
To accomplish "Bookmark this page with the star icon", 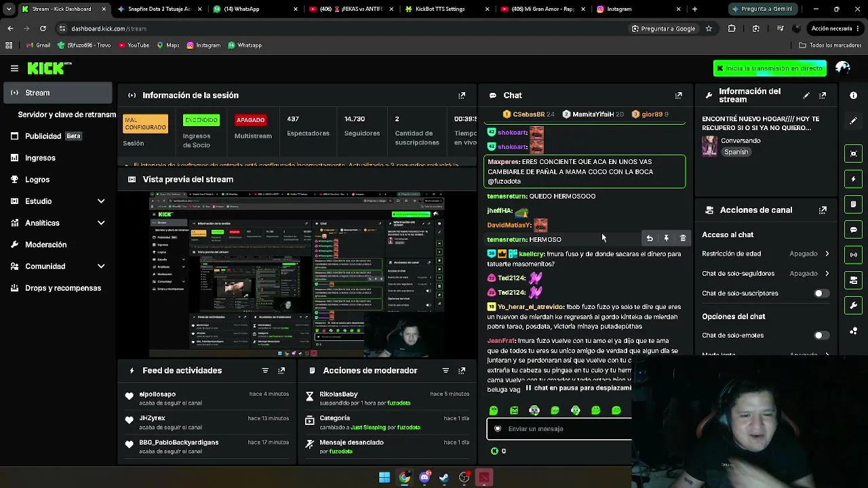I will [x=709, y=28].
